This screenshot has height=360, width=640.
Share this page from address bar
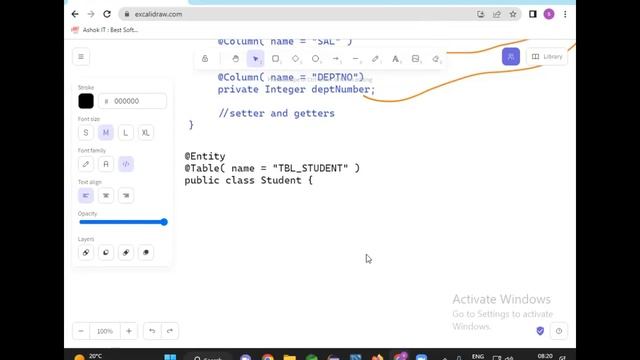[x=497, y=14]
